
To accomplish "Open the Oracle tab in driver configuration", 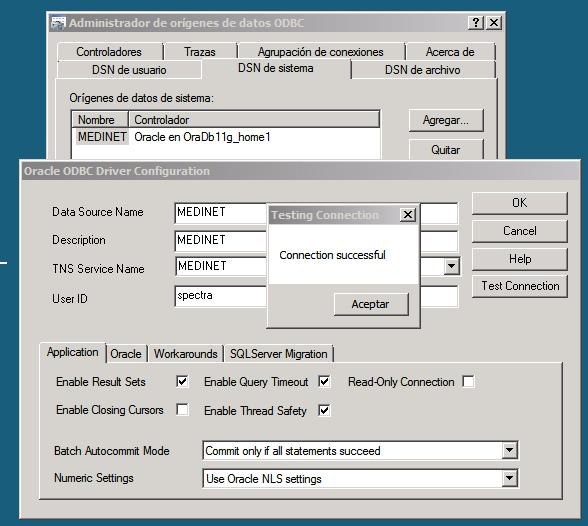I will (126, 354).
